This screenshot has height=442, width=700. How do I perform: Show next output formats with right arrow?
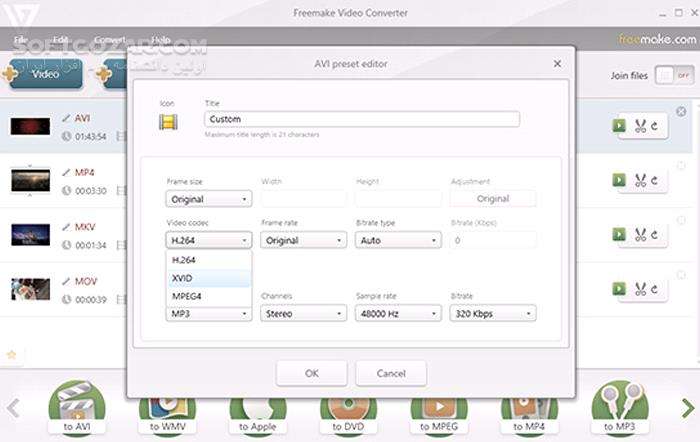[x=688, y=408]
